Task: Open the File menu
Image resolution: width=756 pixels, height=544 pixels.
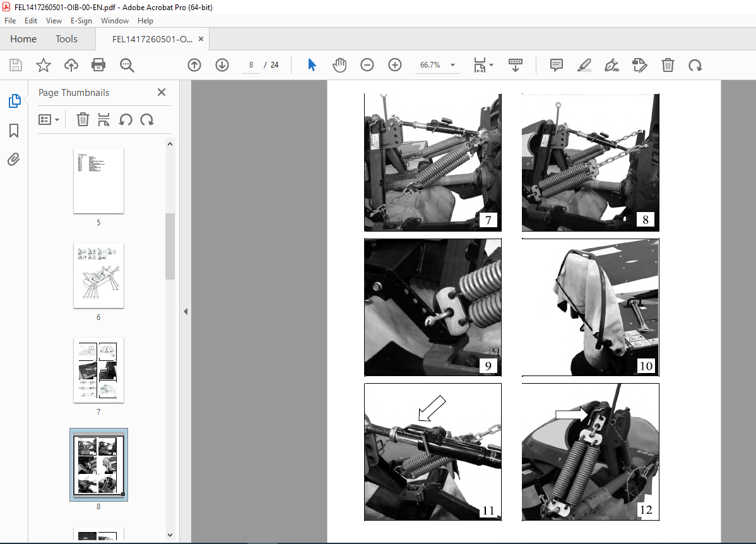Action: [x=10, y=21]
